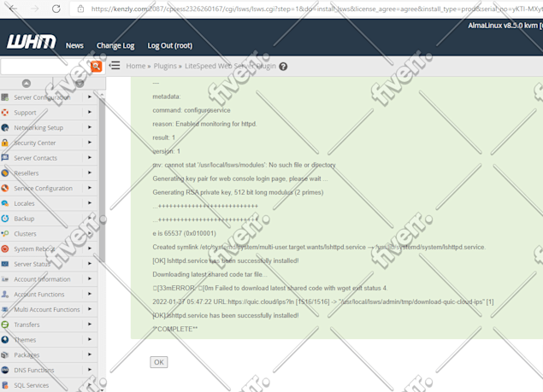Screen dimensions: 543x392
Task: Click the Themes icon
Action: [5, 340]
